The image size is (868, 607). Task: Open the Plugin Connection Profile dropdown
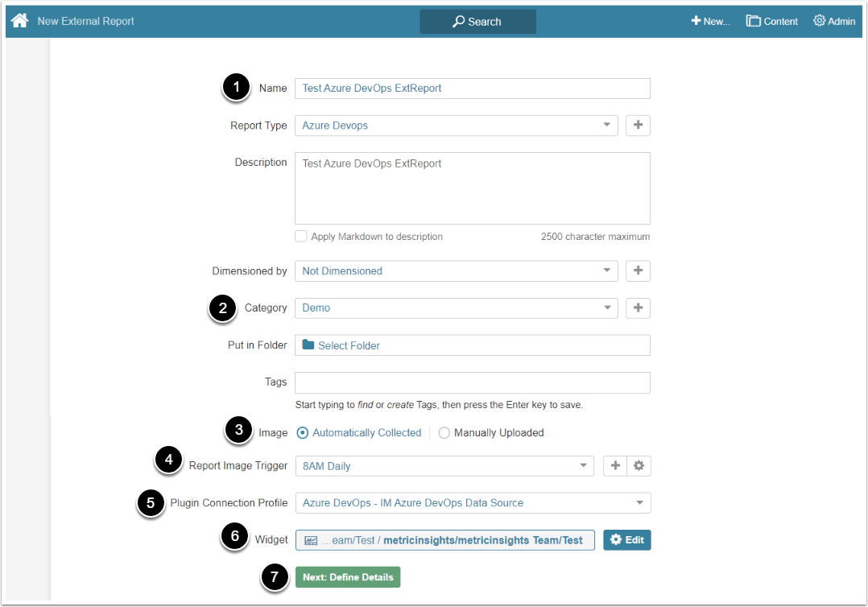(473, 503)
